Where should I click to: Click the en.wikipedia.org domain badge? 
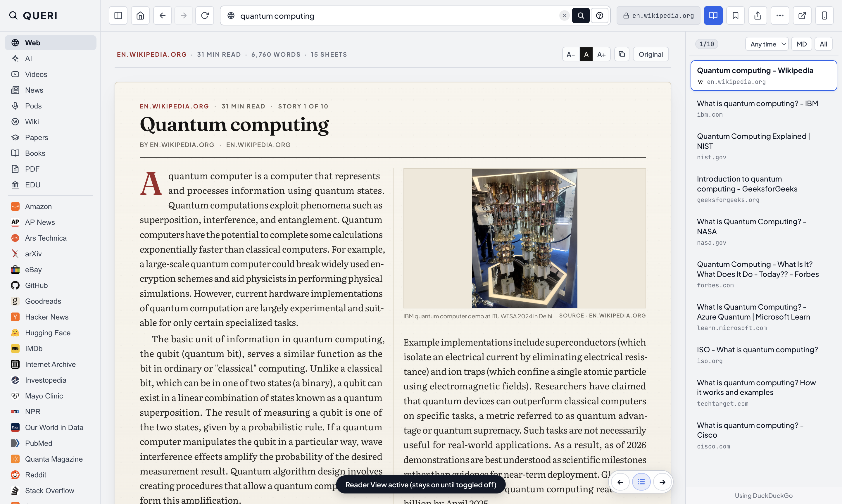[x=658, y=15]
